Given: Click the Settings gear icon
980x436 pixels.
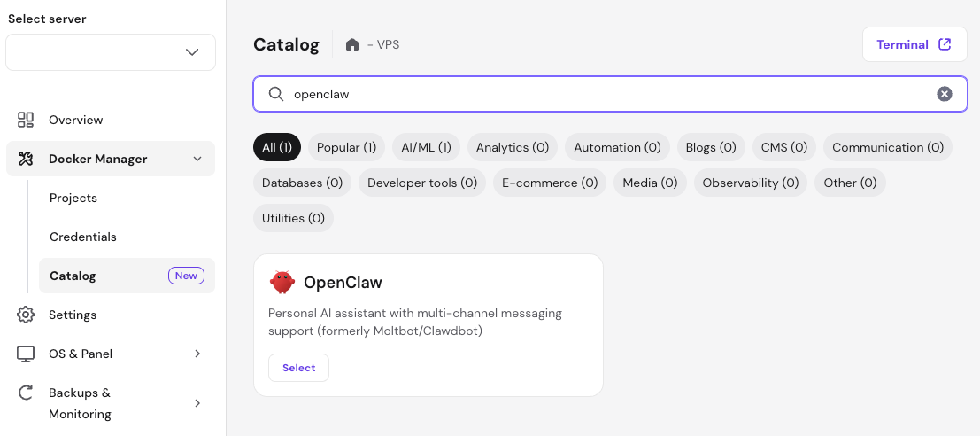Looking at the screenshot, I should 26,315.
